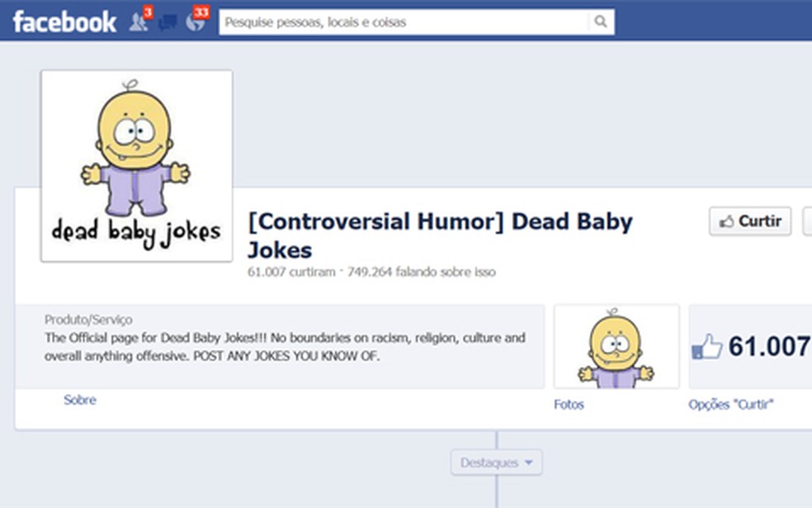Open the friend requests icon
The image size is (812, 508).
[139, 21]
